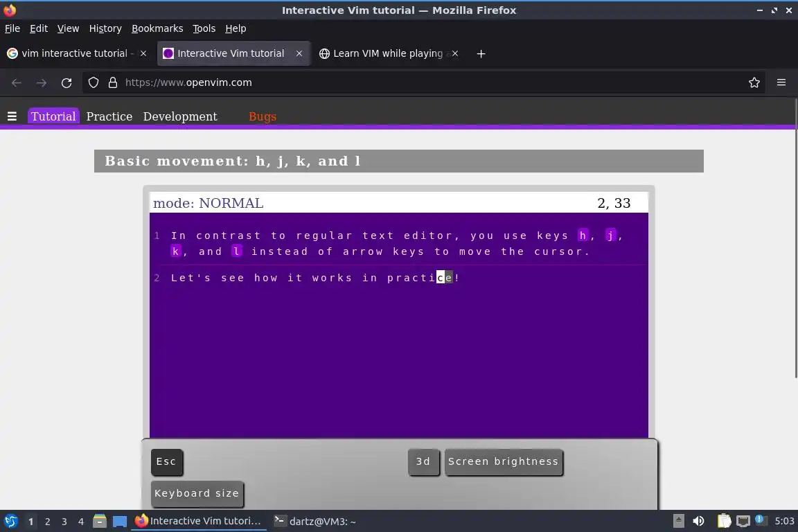This screenshot has width=798, height=532.
Task: Select the Firefox window in taskbar
Action: coord(199,521)
